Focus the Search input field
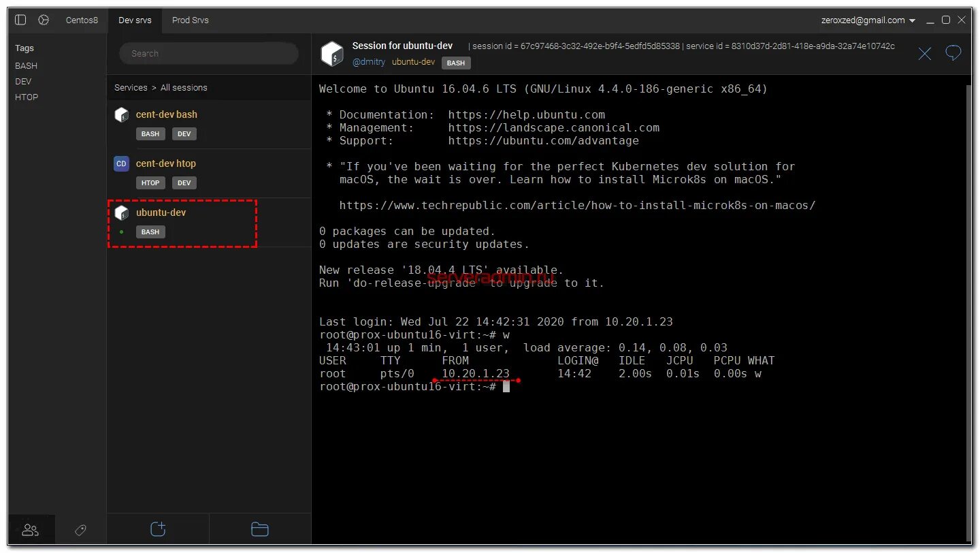Screen dimensions: 980x553 [209, 53]
